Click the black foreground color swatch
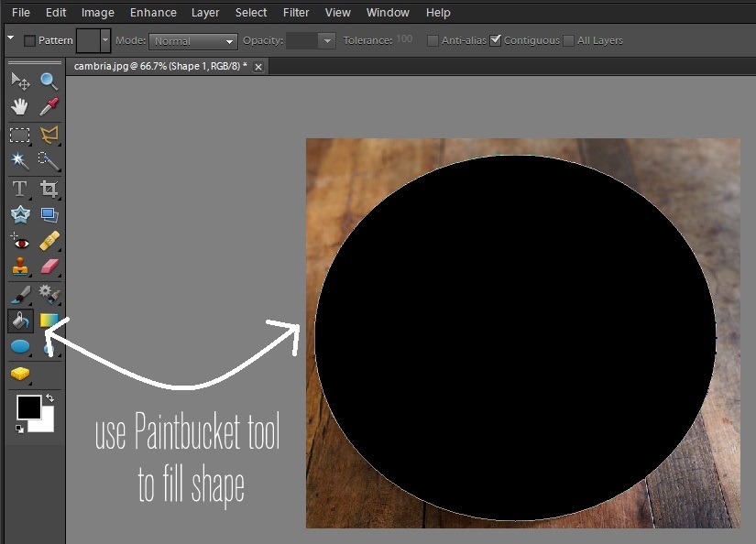 (x=28, y=408)
